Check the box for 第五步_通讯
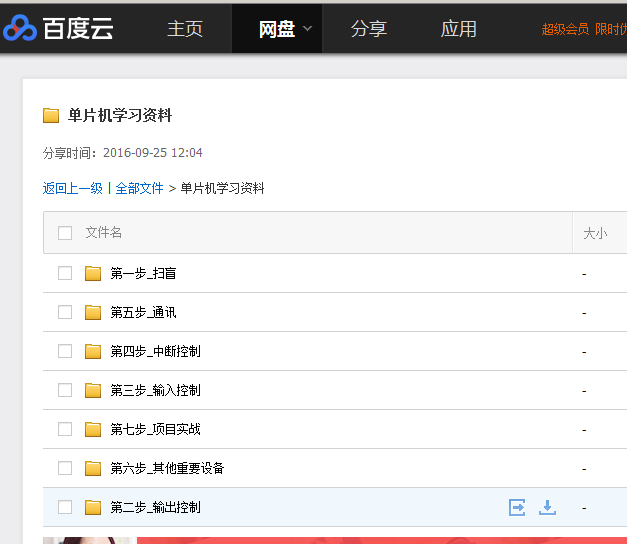This screenshot has height=544, width=627. pyautogui.click(x=65, y=312)
